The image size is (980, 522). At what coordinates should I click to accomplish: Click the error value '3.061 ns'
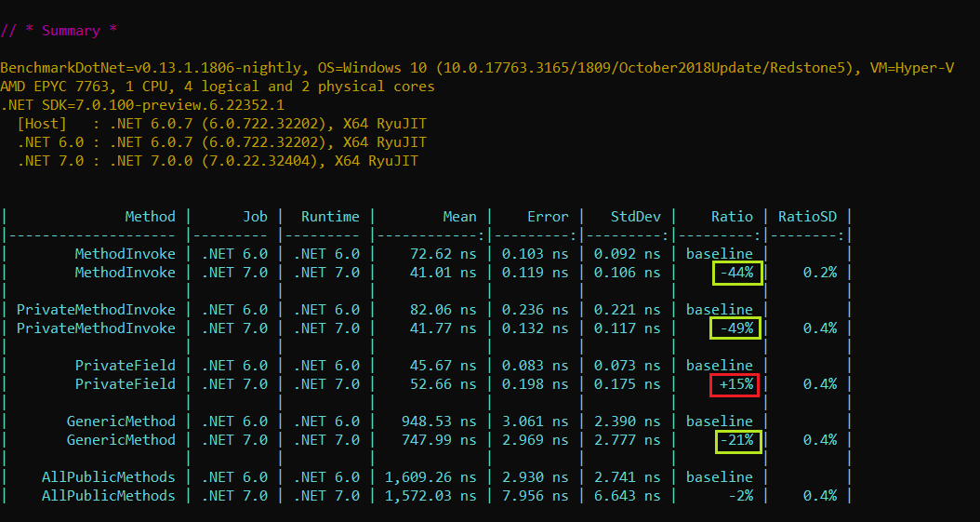pos(535,422)
